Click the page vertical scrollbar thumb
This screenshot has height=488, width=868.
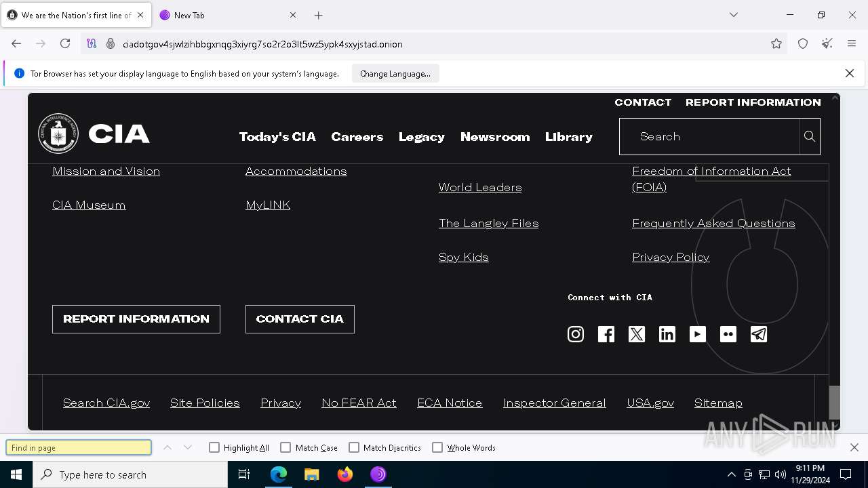tap(834, 403)
